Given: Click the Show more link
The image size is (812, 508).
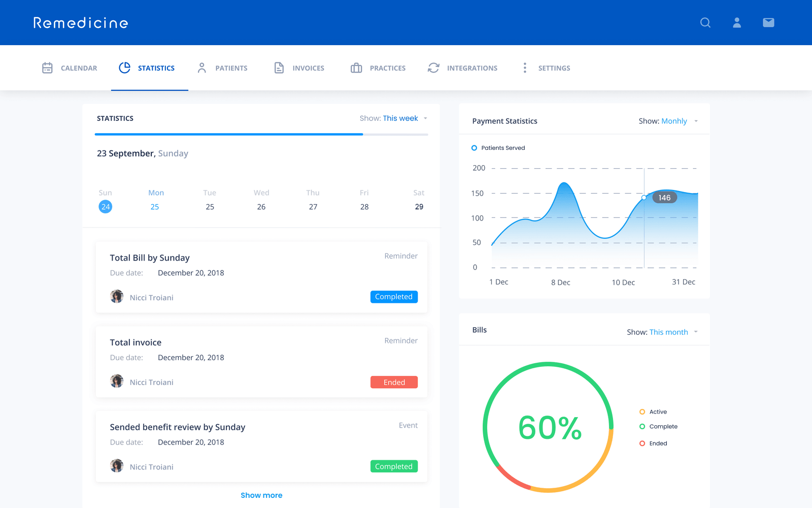Looking at the screenshot, I should (261, 495).
